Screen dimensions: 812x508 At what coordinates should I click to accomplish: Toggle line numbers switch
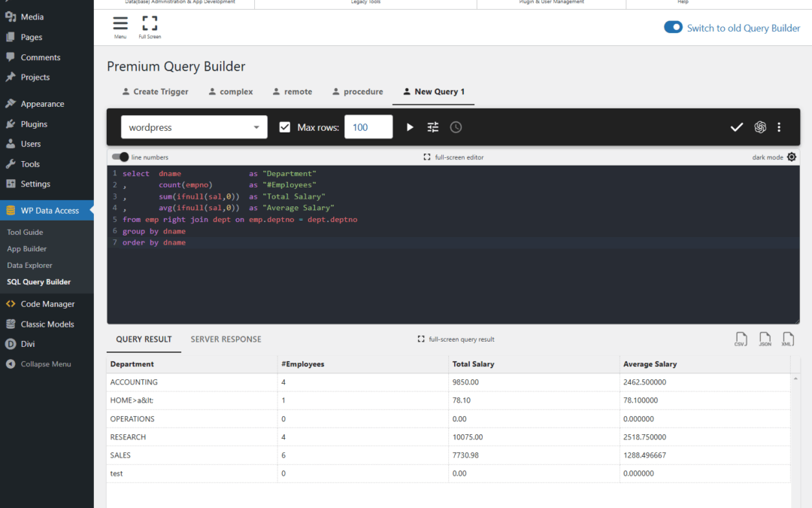[120, 157]
